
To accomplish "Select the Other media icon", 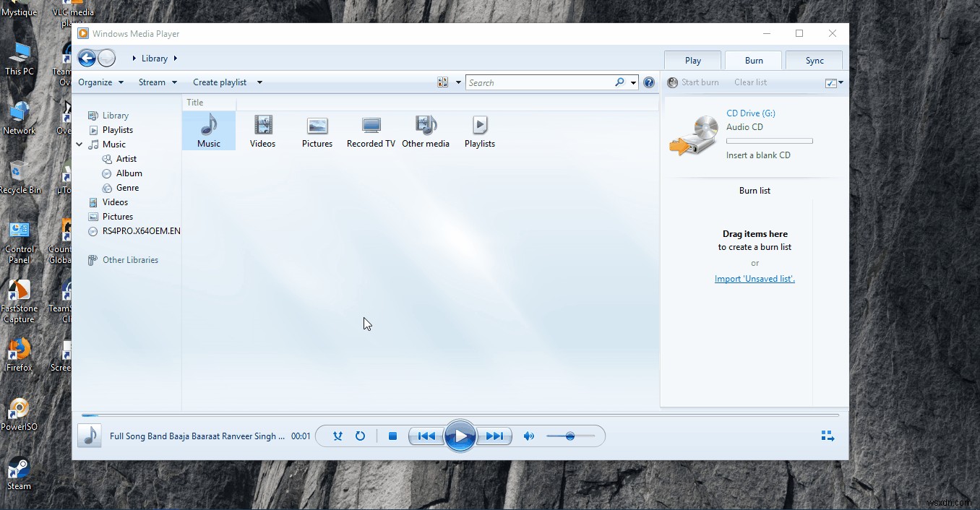I will click(x=426, y=131).
